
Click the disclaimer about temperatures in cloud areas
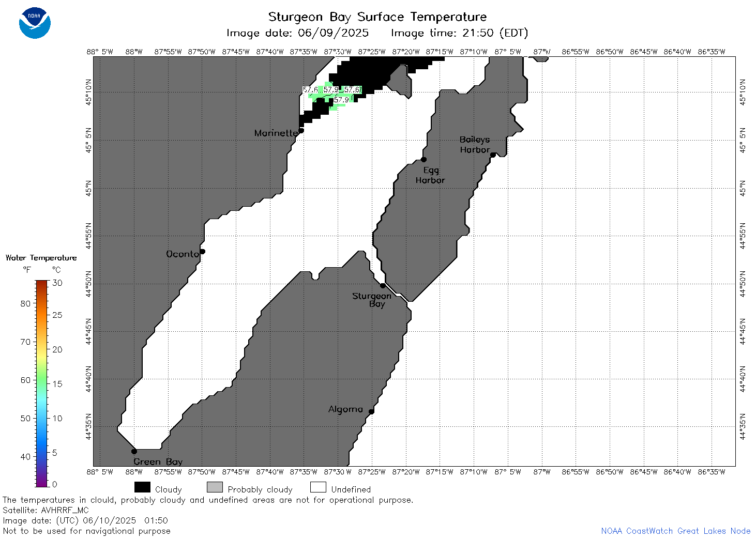coord(208,500)
